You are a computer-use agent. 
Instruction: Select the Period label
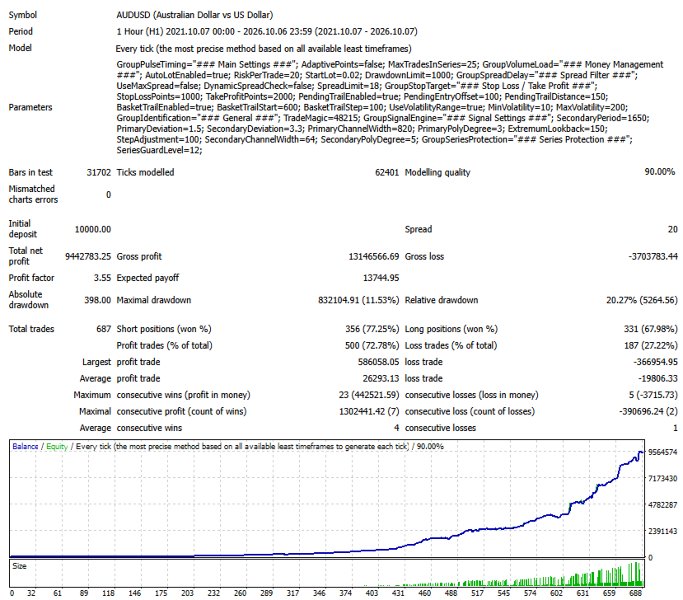pyautogui.click(x=20, y=31)
